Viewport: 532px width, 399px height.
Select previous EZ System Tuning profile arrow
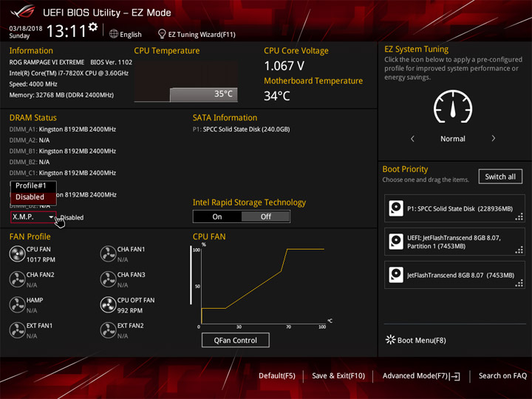pyautogui.click(x=412, y=138)
